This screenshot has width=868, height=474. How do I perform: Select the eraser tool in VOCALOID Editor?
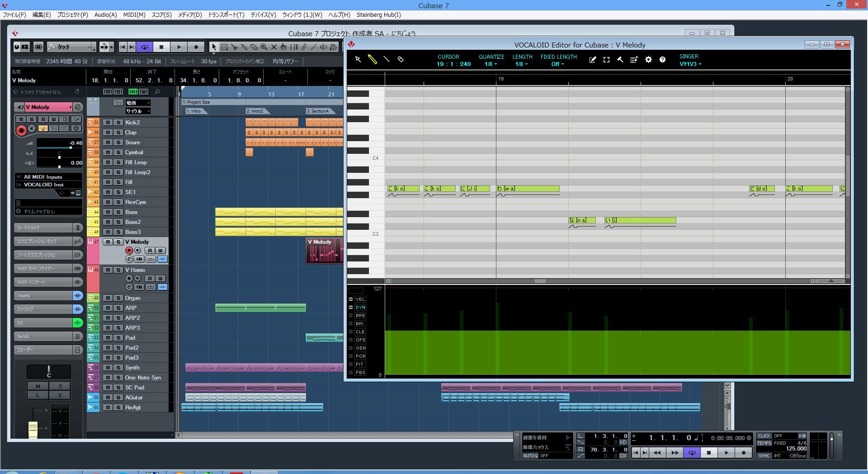click(x=401, y=59)
